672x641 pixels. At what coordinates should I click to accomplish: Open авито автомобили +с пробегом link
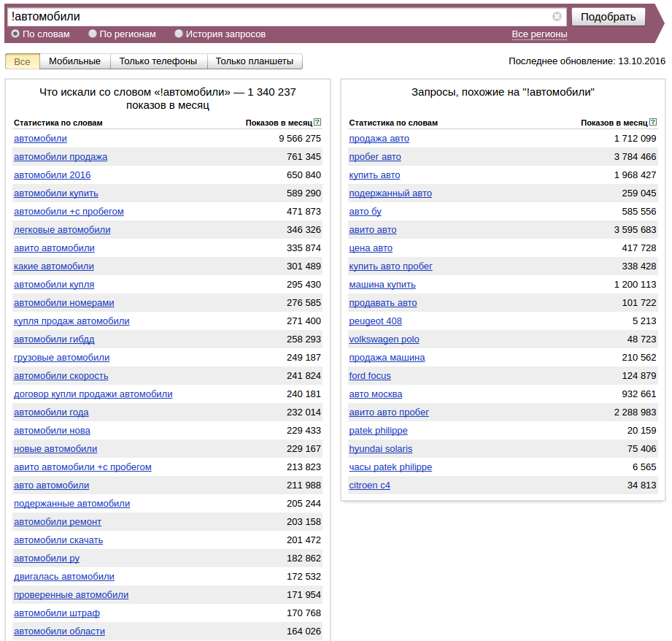(82, 467)
